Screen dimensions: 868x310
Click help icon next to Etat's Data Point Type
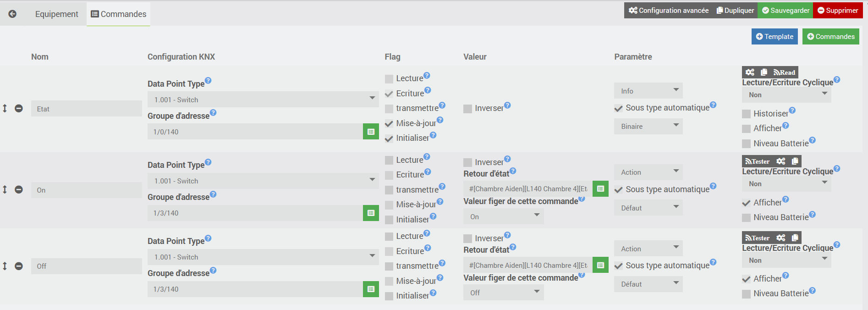[208, 81]
